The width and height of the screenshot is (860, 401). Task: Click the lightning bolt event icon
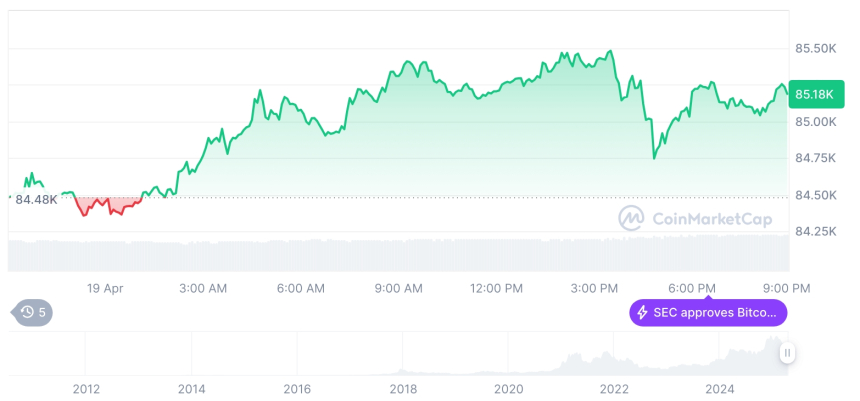642,313
